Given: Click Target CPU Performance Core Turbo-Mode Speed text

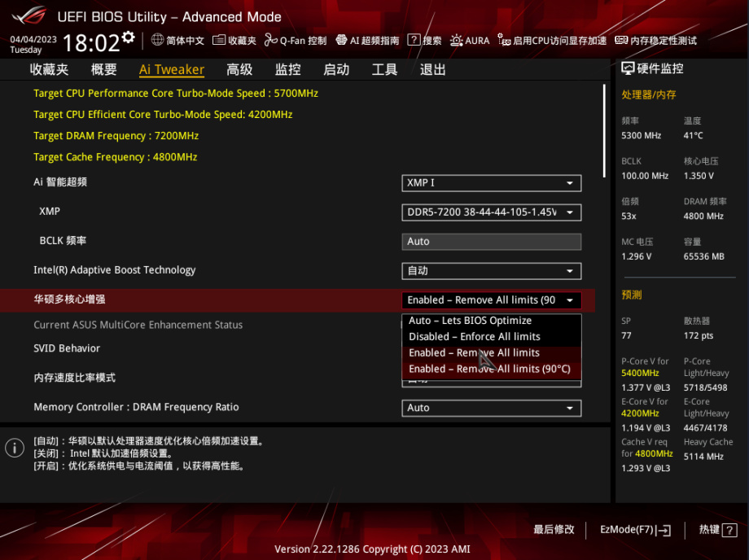Looking at the screenshot, I should pyautogui.click(x=176, y=94).
